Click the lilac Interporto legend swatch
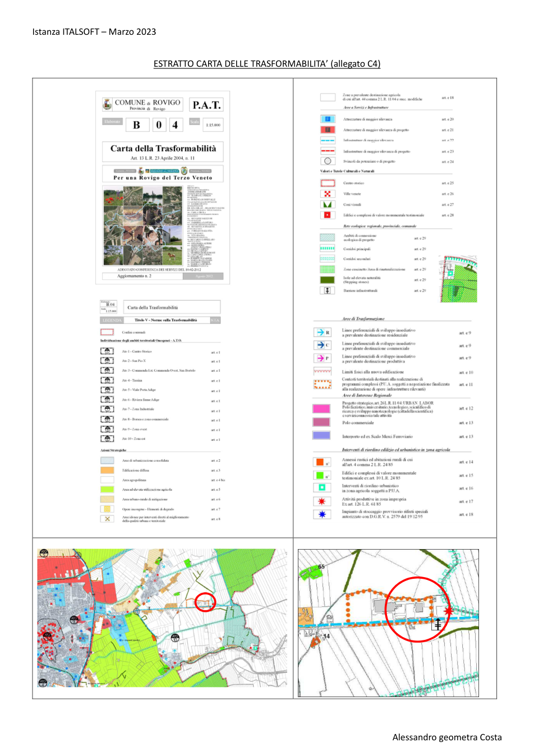 pyautogui.click(x=321, y=435)
